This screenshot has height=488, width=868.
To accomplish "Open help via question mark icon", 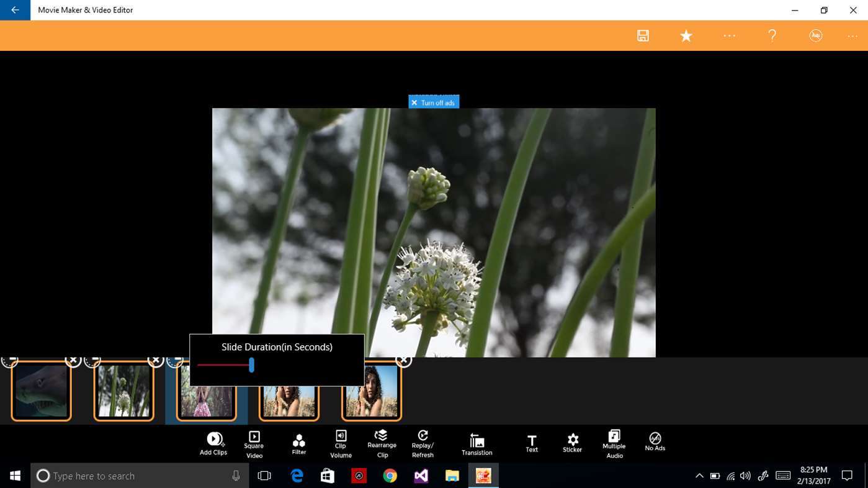I will pos(772,35).
